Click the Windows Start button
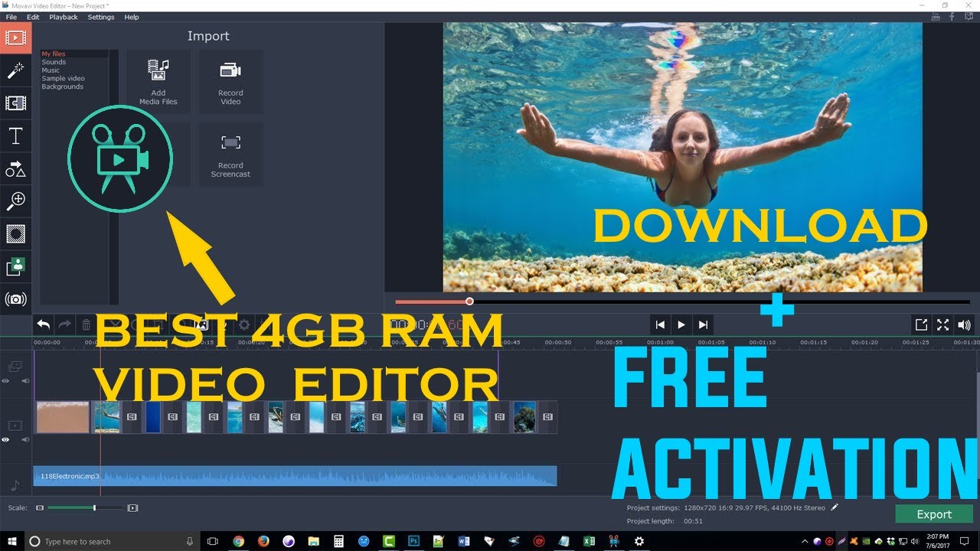The image size is (980, 551). click(11, 541)
